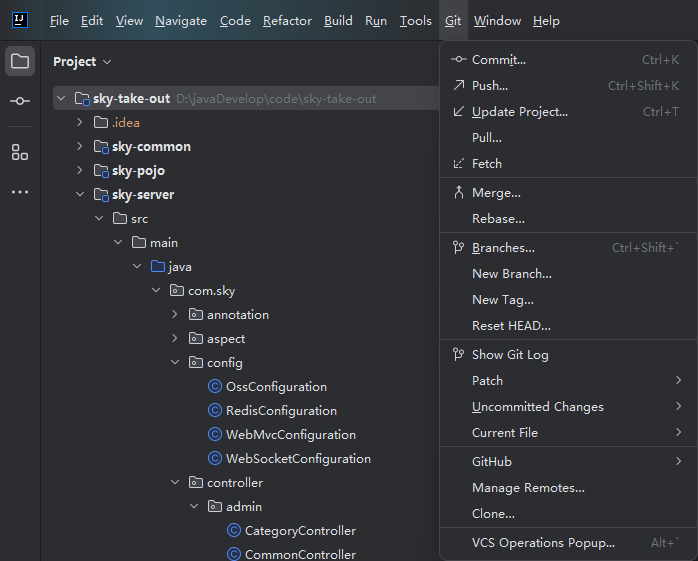698x561 pixels.
Task: Expand the annotation package
Action: 175,314
